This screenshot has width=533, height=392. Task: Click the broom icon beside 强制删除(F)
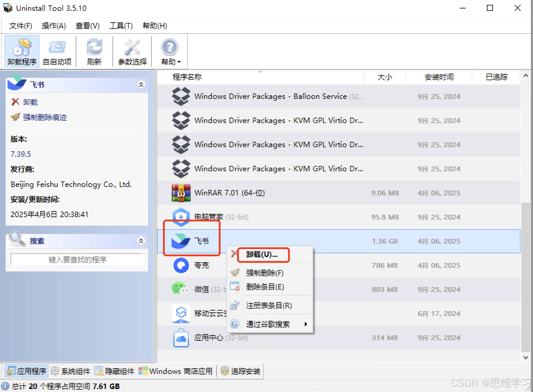[x=235, y=272]
